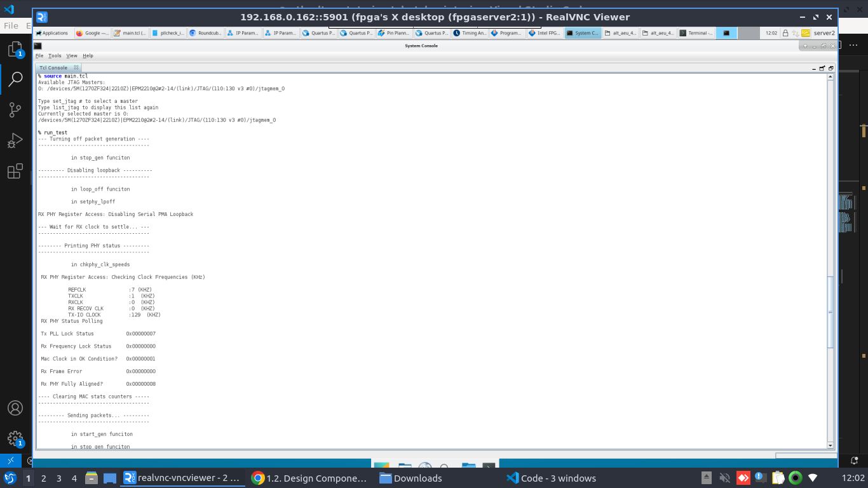This screenshot has height=488, width=868.
Task: Open the KDE application launcher
Action: pos(10,478)
